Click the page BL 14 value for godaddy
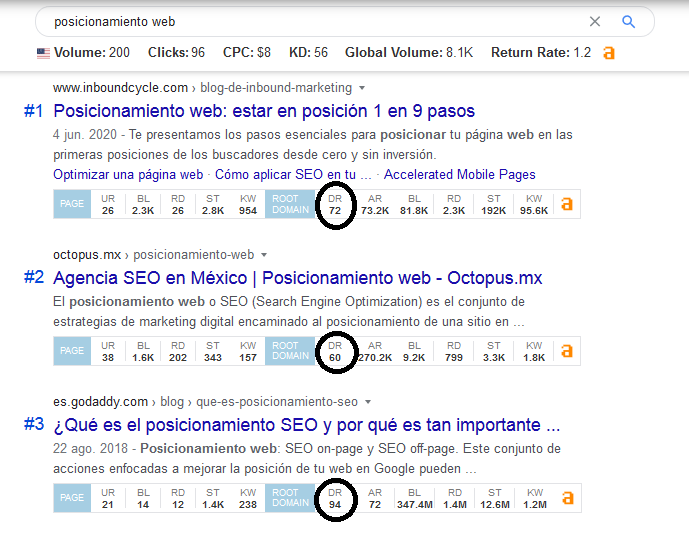689x535 pixels. point(143,505)
